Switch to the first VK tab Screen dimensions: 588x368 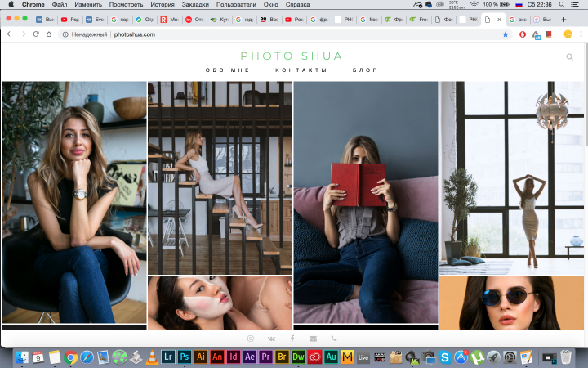click(45, 20)
